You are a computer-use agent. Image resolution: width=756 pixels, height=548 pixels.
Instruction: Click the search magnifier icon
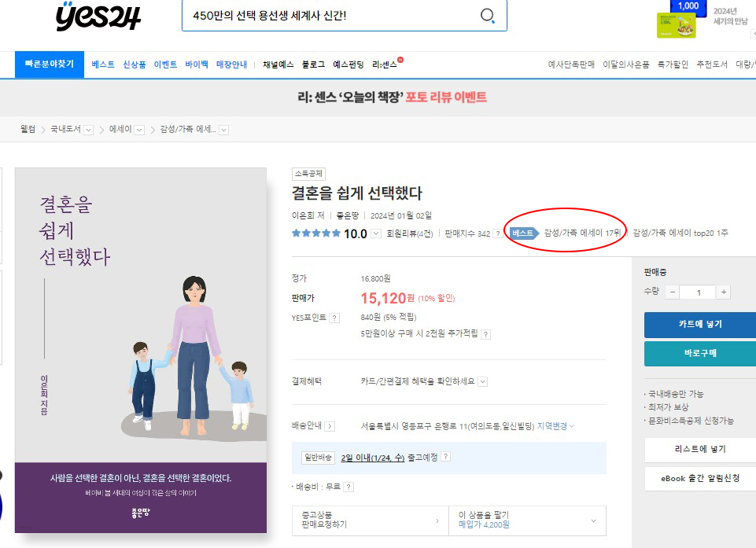(x=488, y=16)
